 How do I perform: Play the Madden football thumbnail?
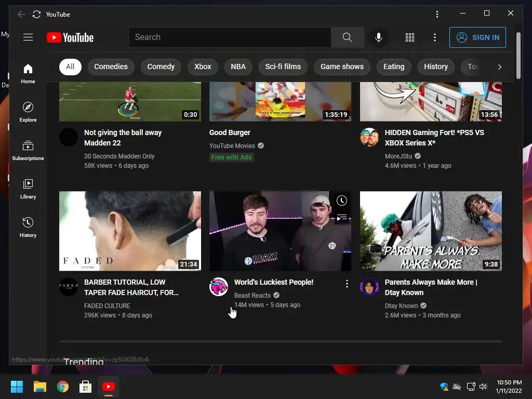pyautogui.click(x=130, y=101)
